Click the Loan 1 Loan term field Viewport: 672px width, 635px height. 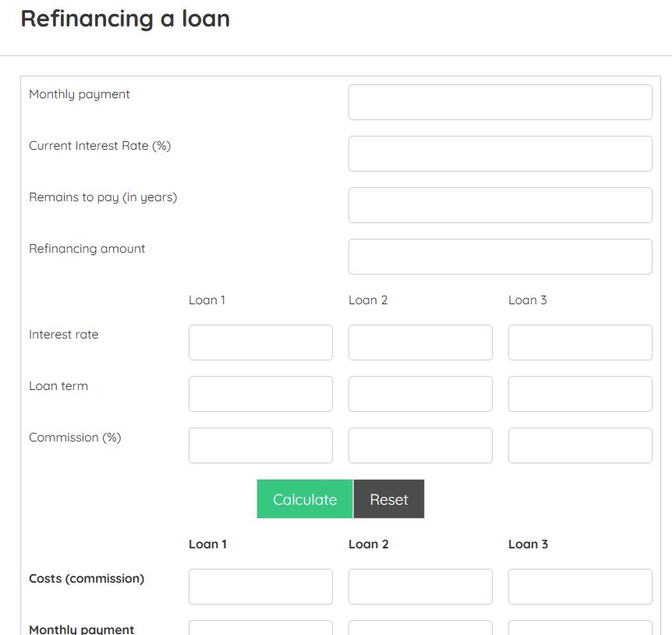click(260, 394)
